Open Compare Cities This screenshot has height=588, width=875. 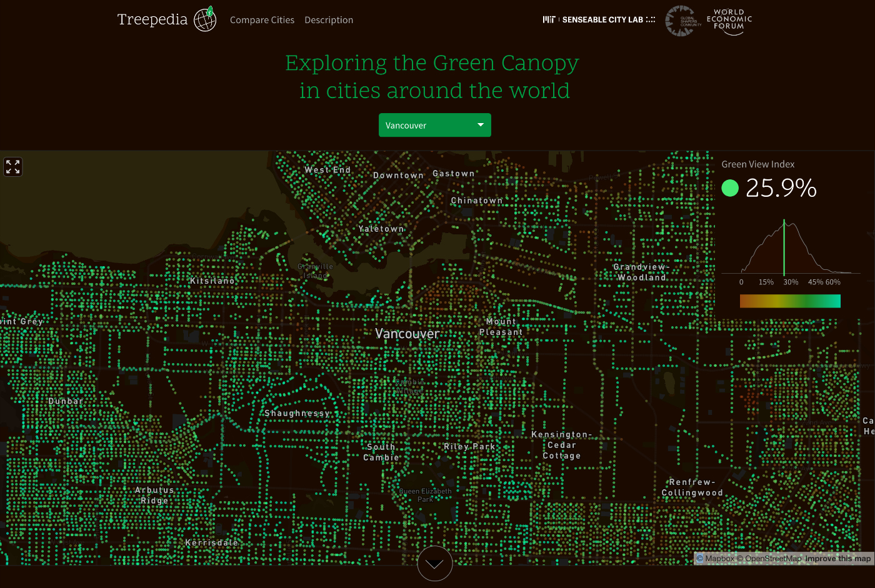pos(262,20)
